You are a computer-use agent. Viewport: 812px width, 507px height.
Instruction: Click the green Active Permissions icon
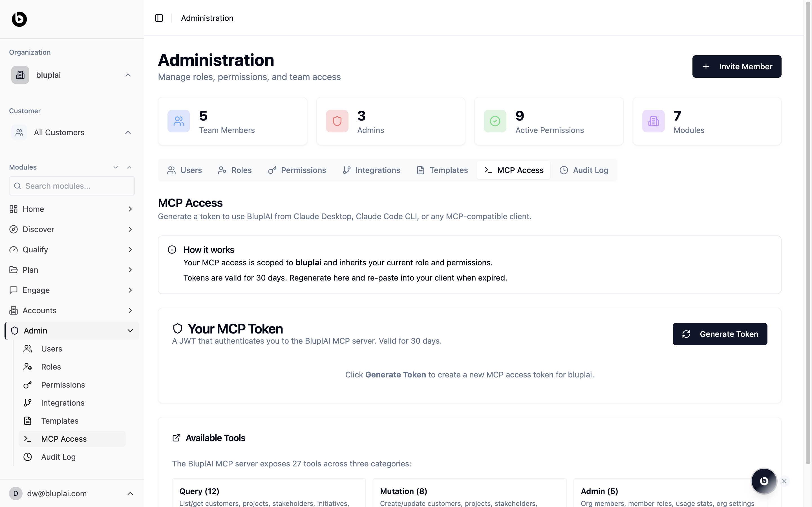(x=495, y=121)
